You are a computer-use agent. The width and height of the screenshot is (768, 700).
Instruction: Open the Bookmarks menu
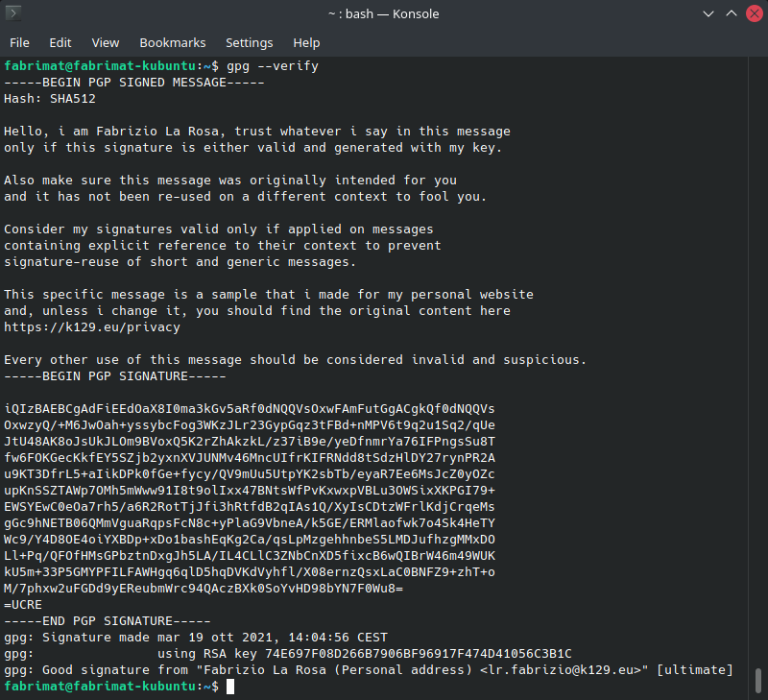[x=173, y=42]
